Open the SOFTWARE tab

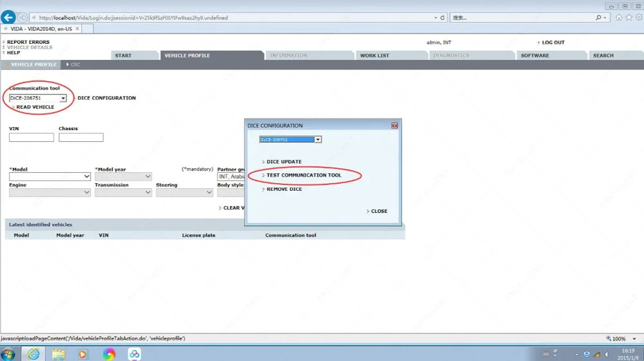click(x=535, y=55)
